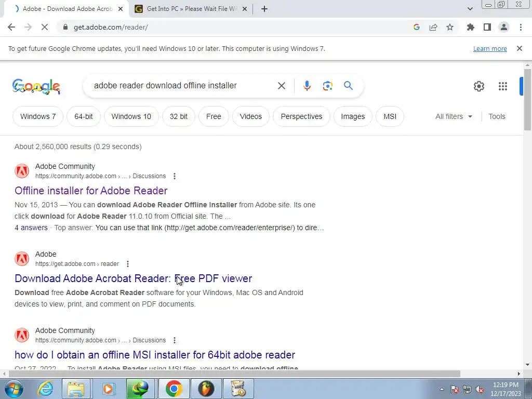Click Learn more about Chrome updates

tap(490, 49)
